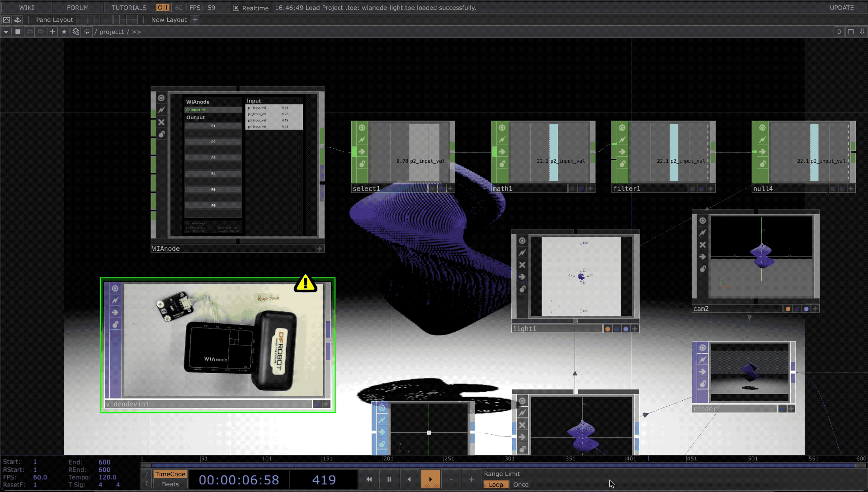Screen dimensions: 868x492
Task: Click the UPDATE button
Action: tap(841, 8)
